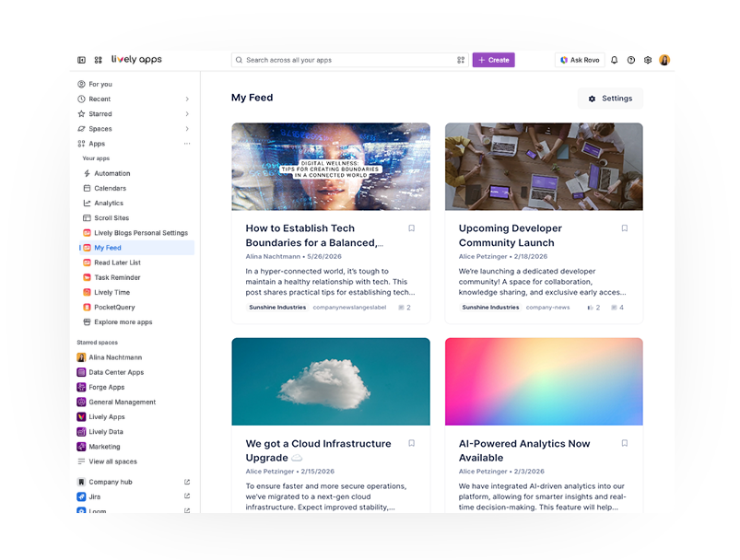Open the user profile avatar

pos(664,60)
